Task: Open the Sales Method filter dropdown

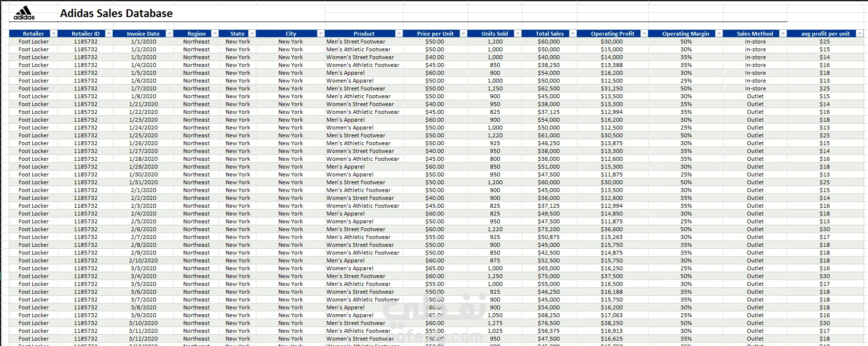Action: (783, 34)
